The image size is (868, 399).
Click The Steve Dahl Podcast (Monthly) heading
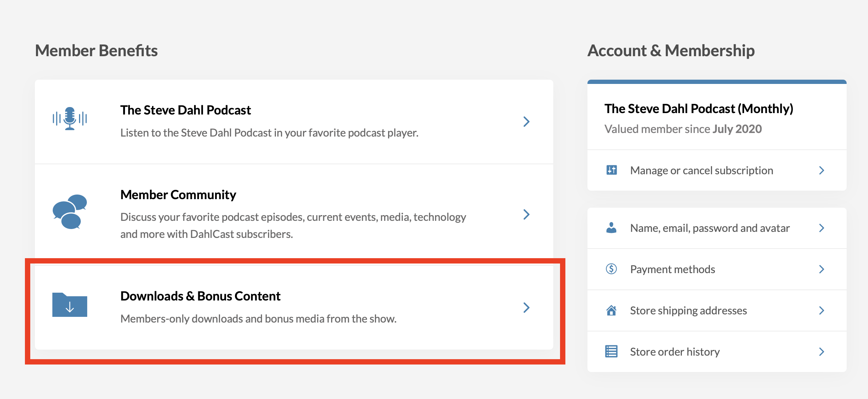[x=699, y=109]
